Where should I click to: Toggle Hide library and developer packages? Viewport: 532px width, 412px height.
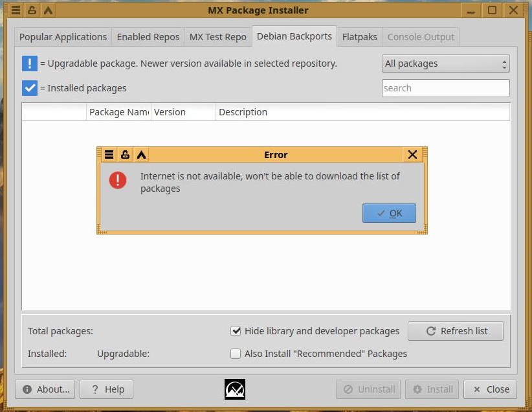click(236, 331)
